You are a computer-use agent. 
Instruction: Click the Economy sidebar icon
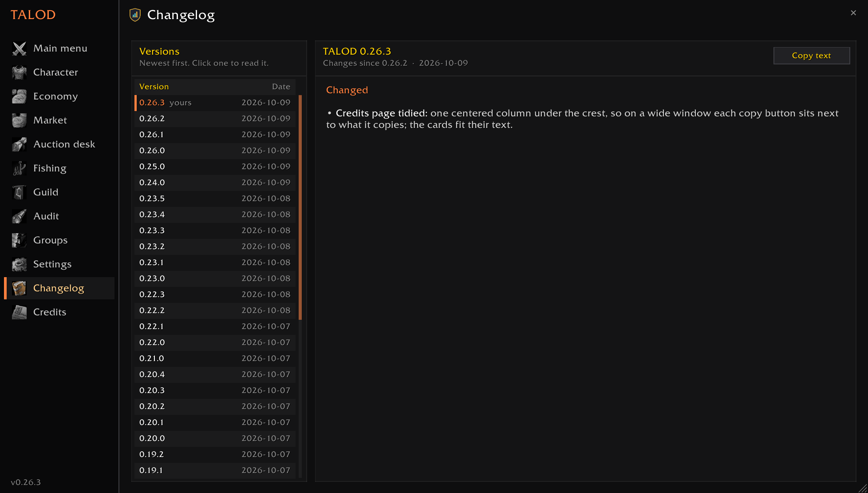(19, 96)
